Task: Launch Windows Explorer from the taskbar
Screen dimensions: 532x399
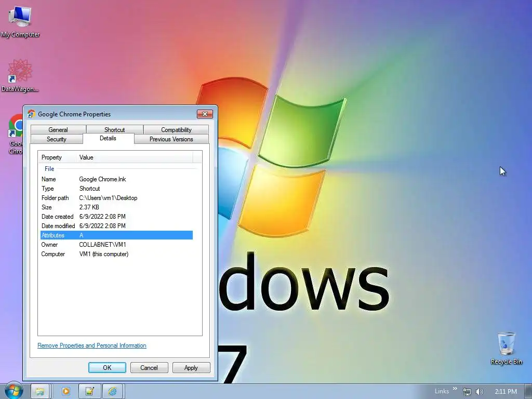Action: point(40,392)
